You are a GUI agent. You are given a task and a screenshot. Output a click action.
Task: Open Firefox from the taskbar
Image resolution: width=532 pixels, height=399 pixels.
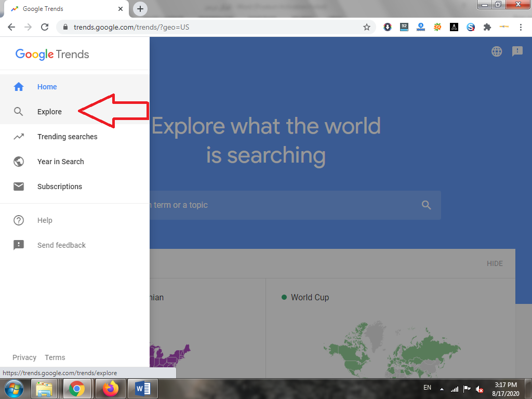pyautogui.click(x=110, y=389)
